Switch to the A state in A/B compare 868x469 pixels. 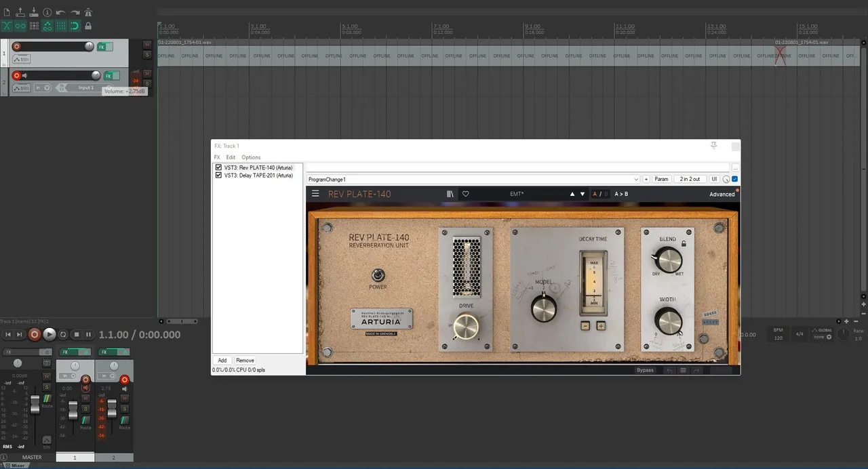tap(595, 195)
